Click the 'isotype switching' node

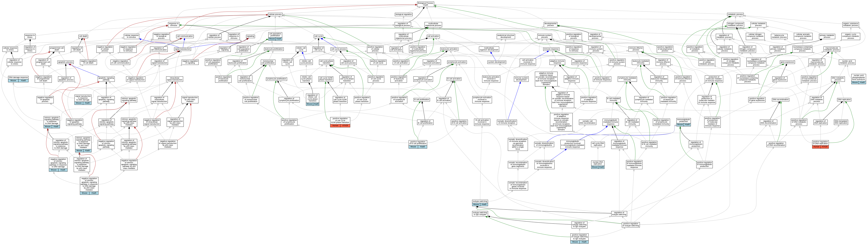point(480,203)
